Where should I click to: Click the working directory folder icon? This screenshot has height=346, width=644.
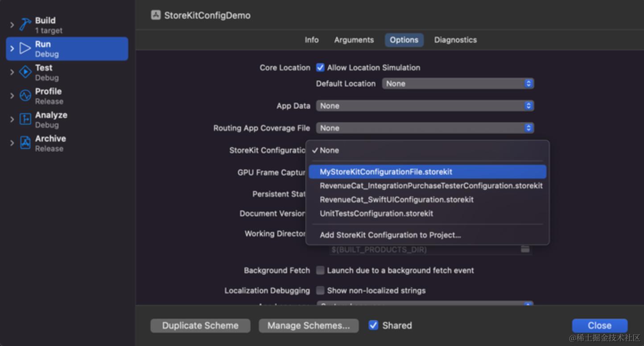tap(525, 249)
